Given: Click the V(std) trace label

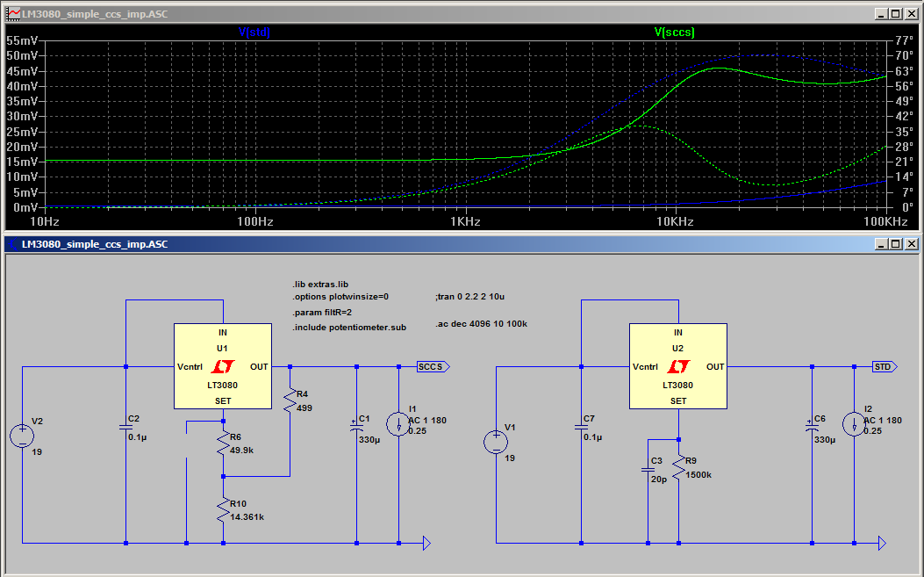Looking at the screenshot, I should pos(254,32).
